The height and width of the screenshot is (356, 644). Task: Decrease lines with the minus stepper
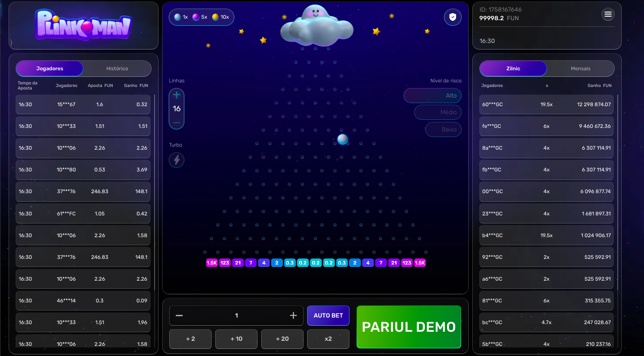coord(177,123)
